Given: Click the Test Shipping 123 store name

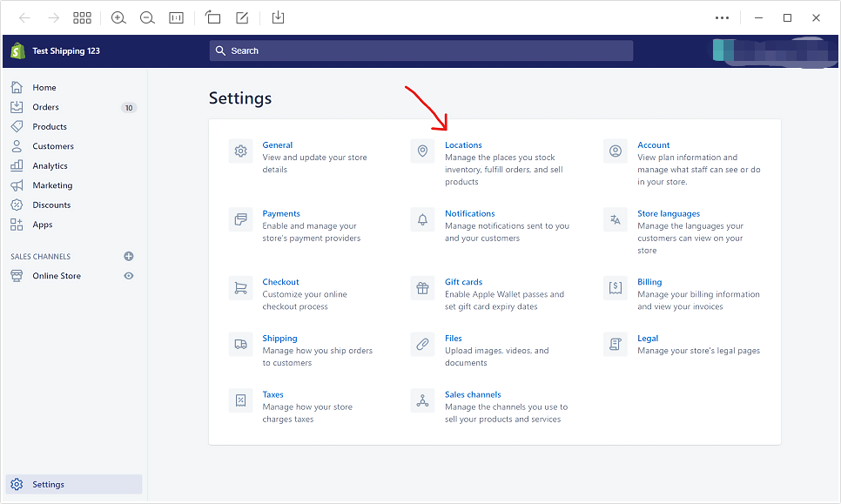Looking at the screenshot, I should click(x=66, y=51).
